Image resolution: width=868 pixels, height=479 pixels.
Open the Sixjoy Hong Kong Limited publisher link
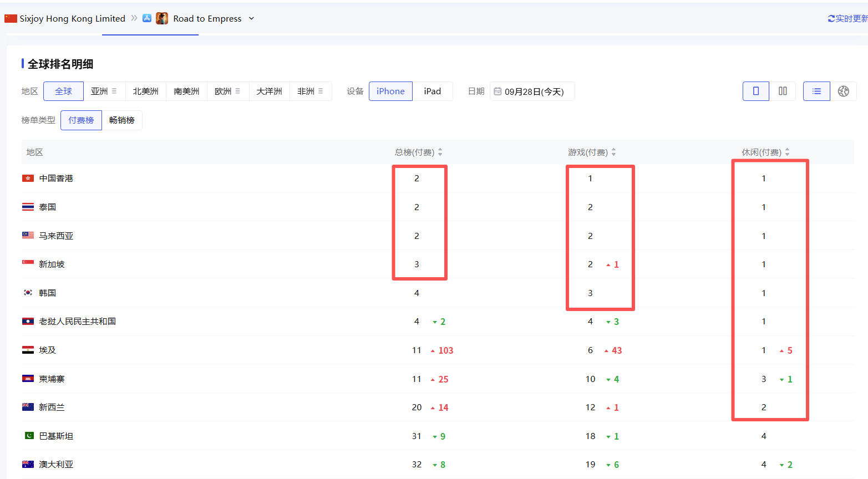[72, 19]
